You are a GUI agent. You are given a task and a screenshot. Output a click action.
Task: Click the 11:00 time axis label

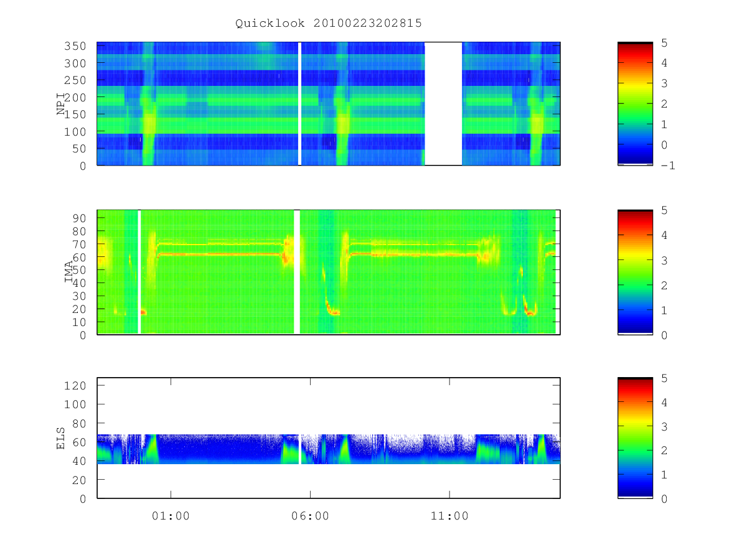449,516
